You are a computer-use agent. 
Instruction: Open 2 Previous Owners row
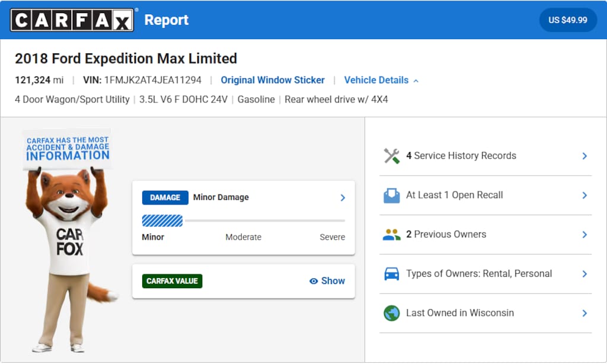click(x=485, y=235)
